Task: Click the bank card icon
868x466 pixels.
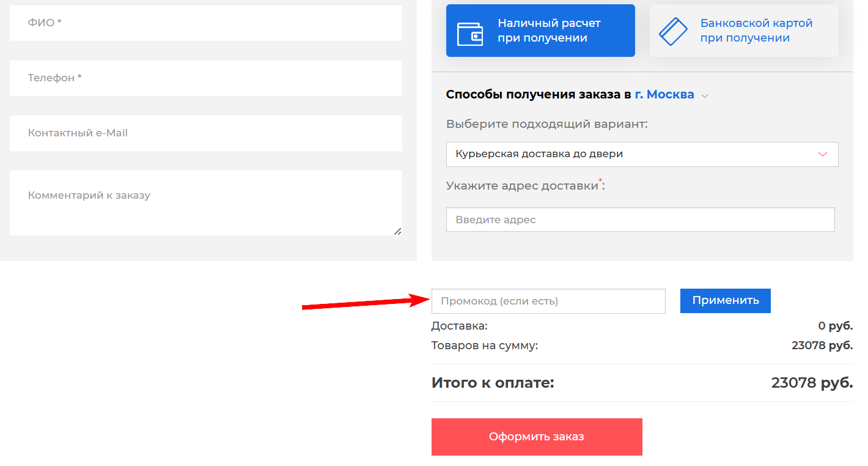Action: click(x=673, y=31)
